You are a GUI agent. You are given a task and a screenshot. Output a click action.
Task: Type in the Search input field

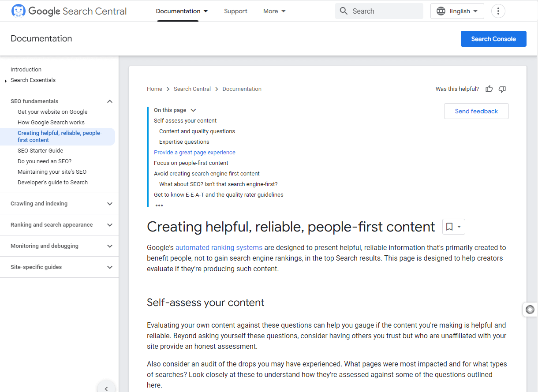384,11
